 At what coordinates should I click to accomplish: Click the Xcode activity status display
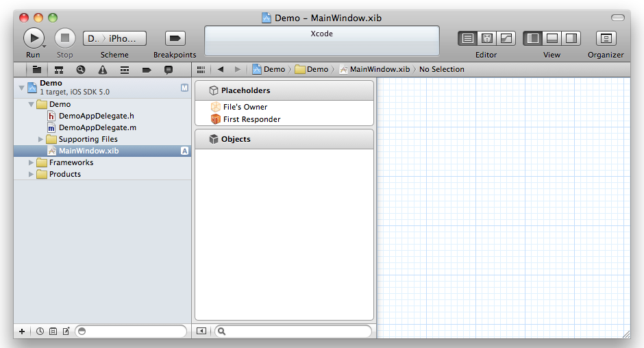[321, 40]
